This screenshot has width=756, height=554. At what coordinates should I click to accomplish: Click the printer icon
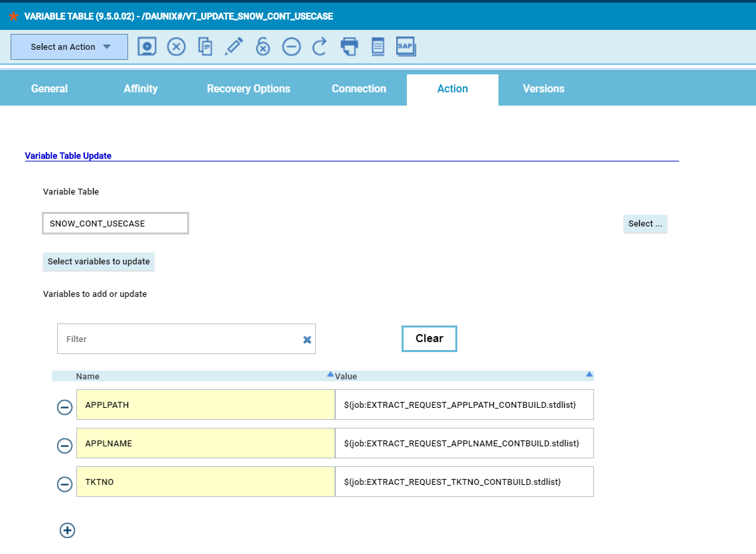click(349, 46)
